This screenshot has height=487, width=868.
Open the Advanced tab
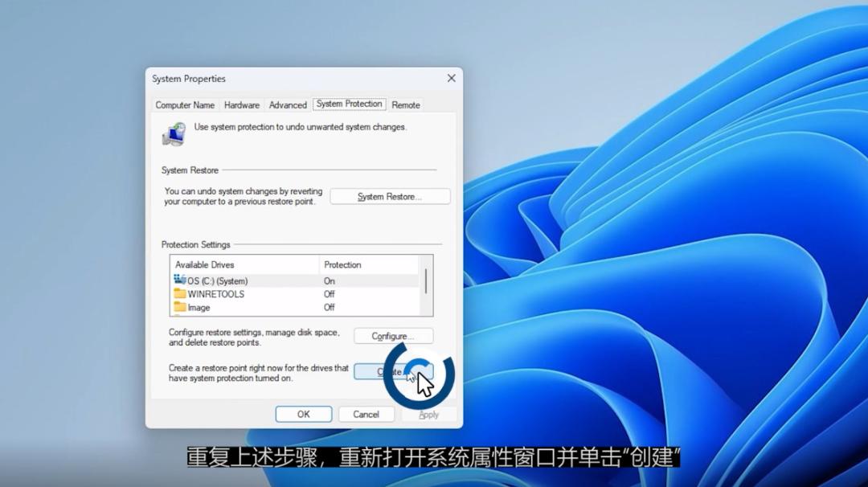pos(287,104)
